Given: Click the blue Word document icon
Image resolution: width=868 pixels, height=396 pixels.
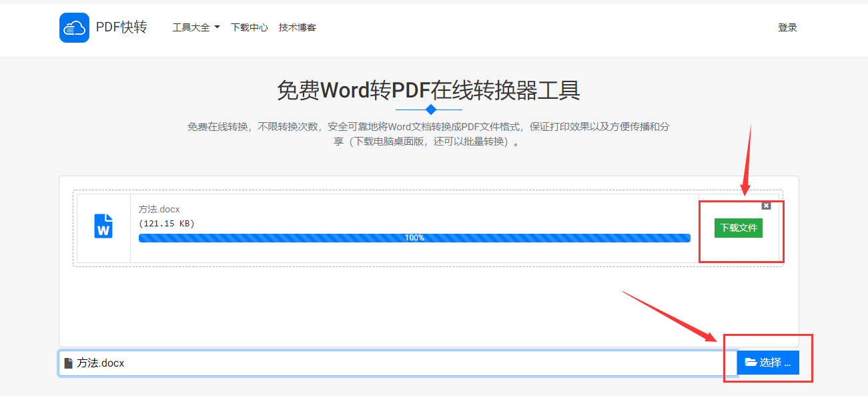Looking at the screenshot, I should coord(103,226).
